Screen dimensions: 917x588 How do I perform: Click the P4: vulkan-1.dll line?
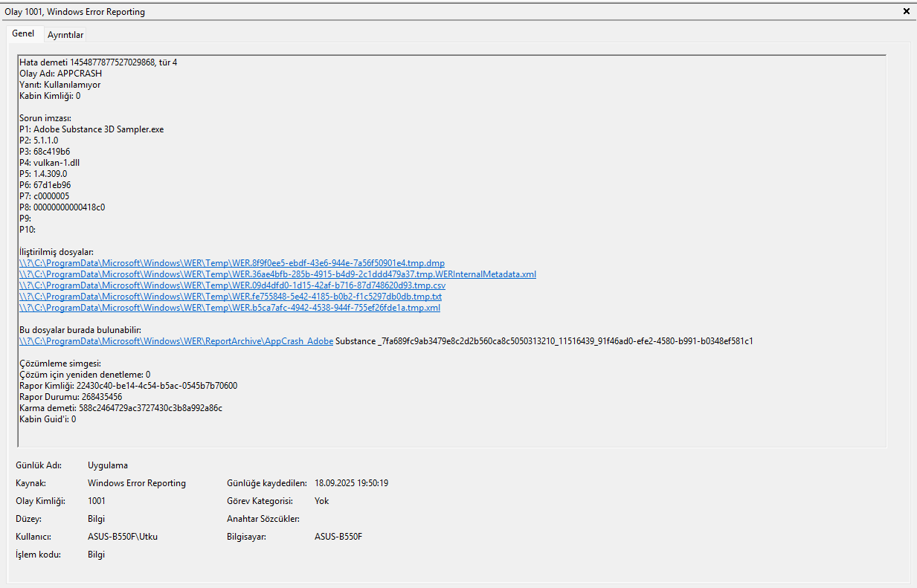(x=50, y=163)
